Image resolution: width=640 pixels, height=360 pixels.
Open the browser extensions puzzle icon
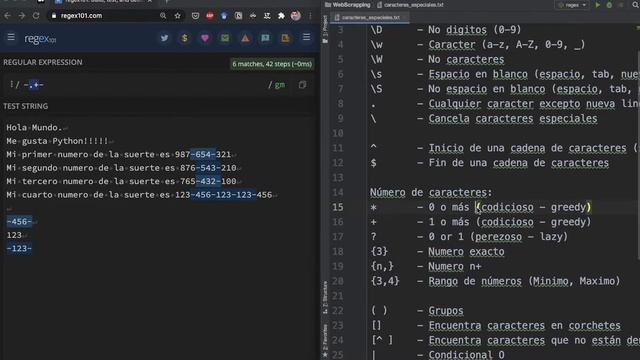click(281, 16)
